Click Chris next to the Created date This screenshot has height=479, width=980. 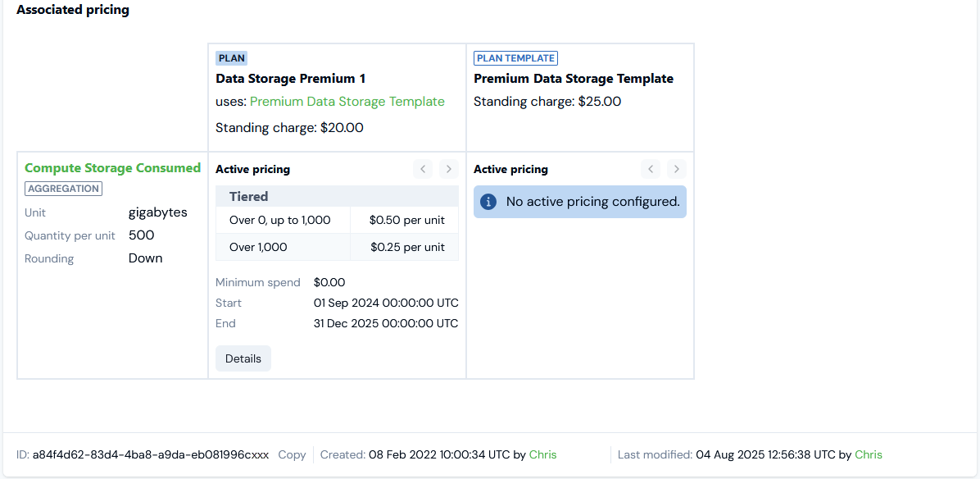542,454
